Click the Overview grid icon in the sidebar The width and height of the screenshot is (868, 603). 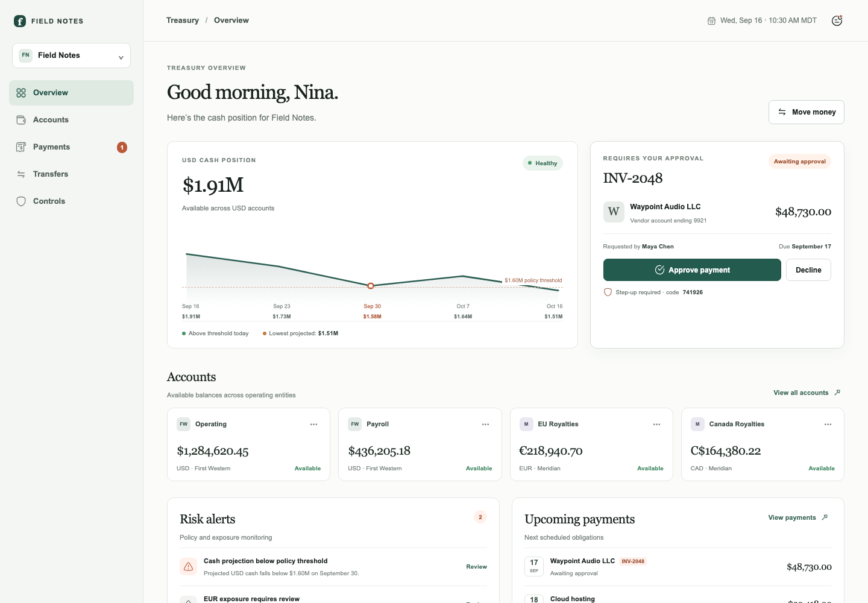point(21,93)
